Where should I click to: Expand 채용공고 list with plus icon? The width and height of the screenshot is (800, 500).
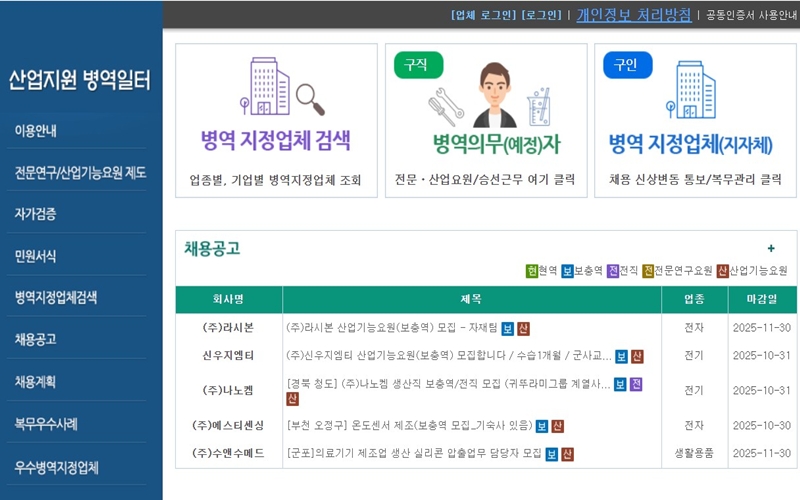pos(771,248)
